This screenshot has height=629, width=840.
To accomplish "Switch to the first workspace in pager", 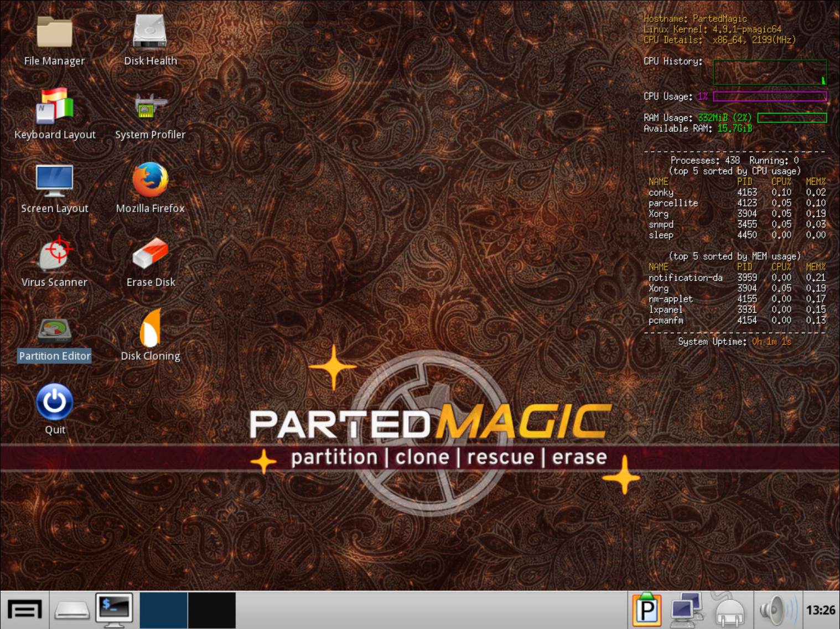I will click(163, 610).
